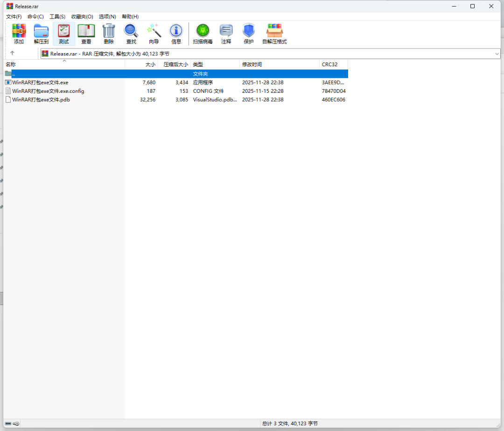
Task: Open the 帮助(H) menu
Action: tap(130, 16)
